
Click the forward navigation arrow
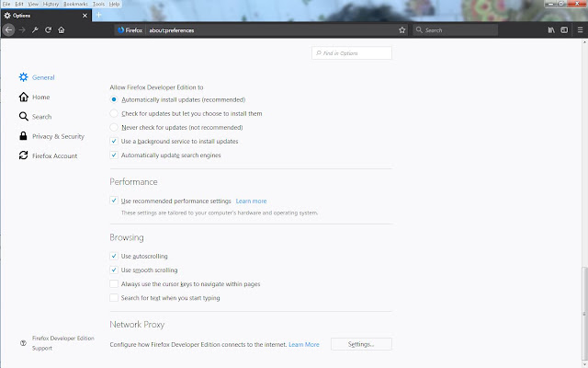point(22,30)
